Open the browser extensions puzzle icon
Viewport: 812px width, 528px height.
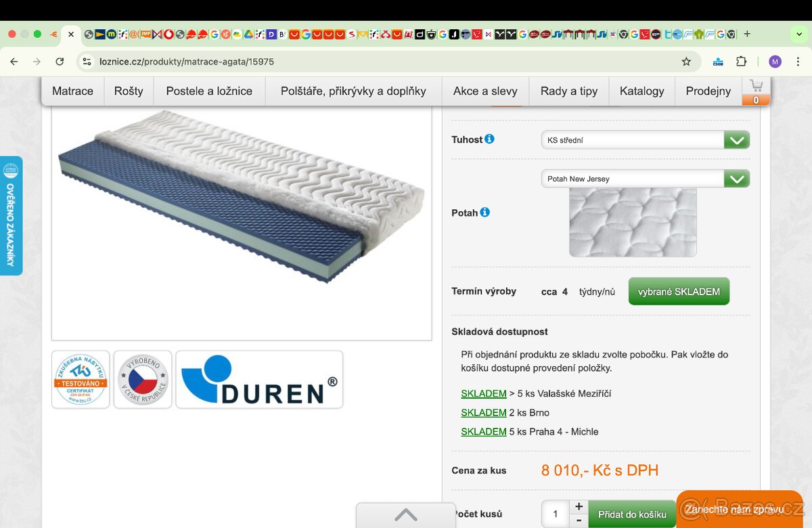[741, 62]
